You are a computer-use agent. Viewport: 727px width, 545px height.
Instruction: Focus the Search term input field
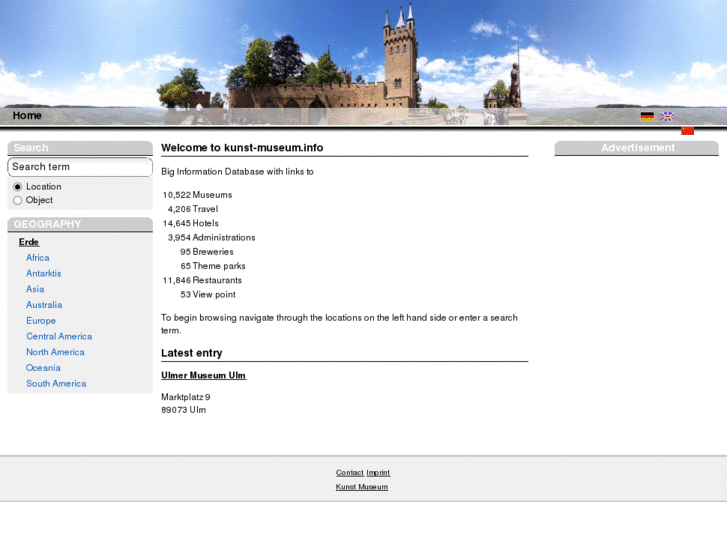click(x=80, y=167)
